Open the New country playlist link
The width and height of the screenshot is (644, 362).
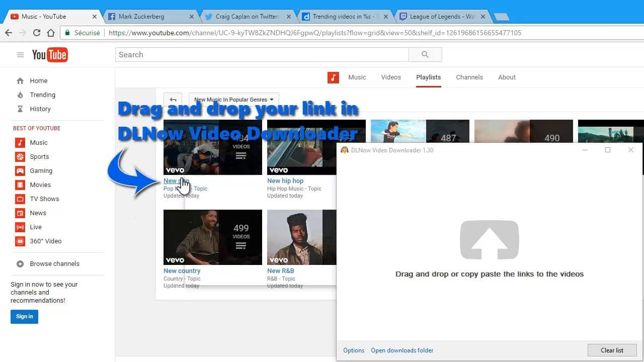(182, 270)
